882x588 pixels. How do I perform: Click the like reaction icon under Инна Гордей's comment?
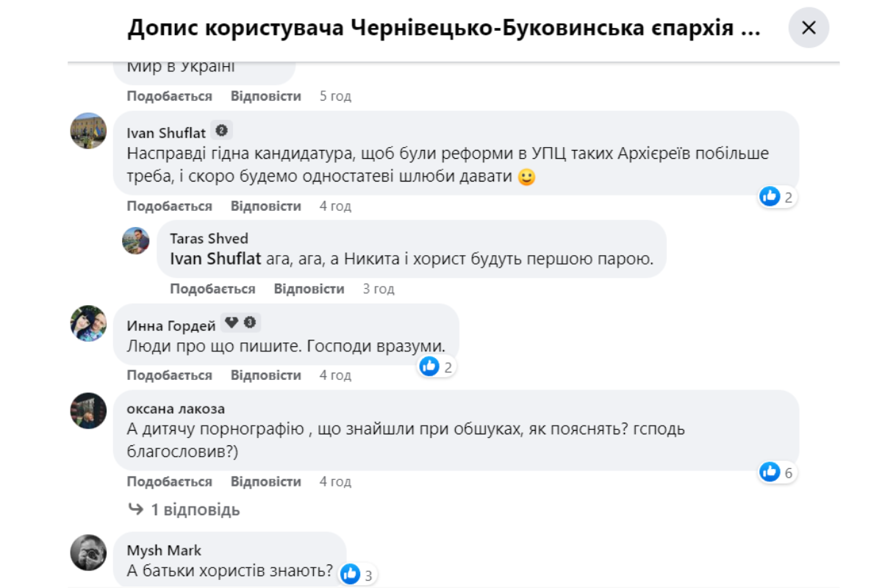pos(429,365)
